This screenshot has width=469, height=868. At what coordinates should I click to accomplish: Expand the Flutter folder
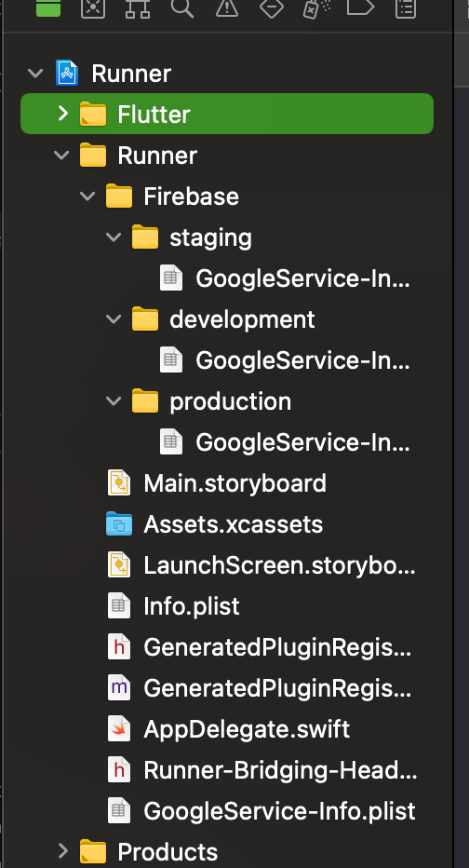62,114
